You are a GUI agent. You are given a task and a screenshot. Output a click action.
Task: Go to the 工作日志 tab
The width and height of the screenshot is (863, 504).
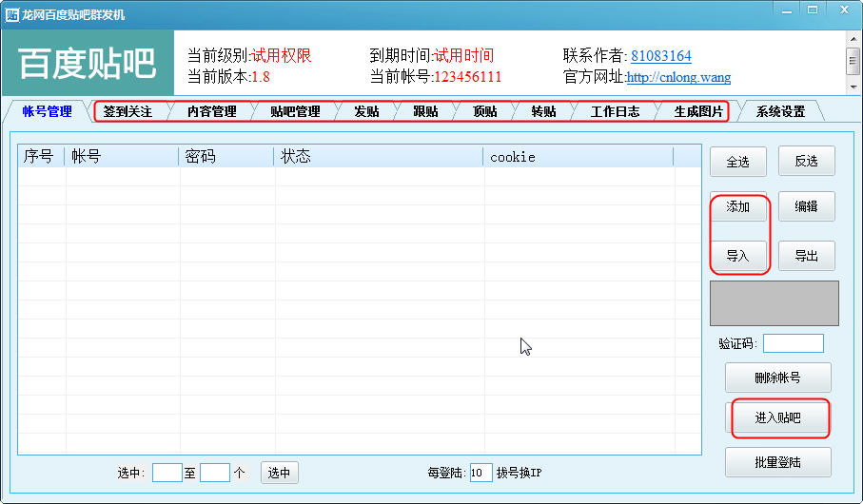pos(616,111)
